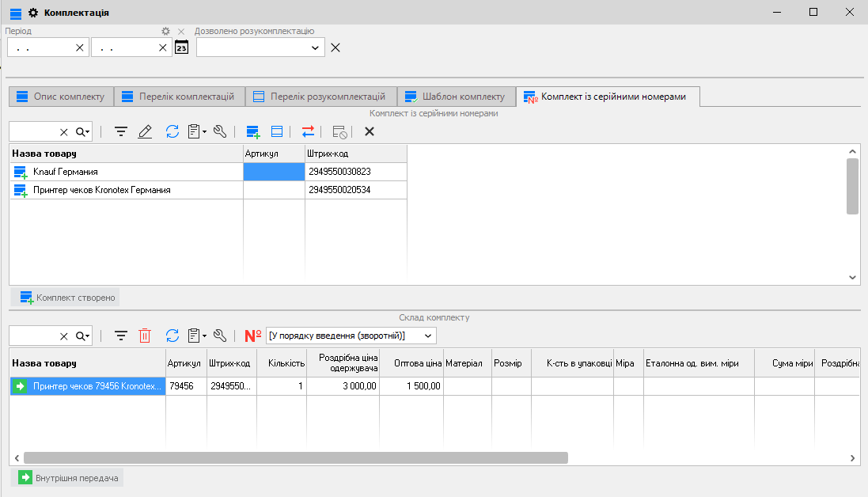Click wrench settings icon in upper toolbar
The height and width of the screenshot is (497, 868).
[x=220, y=132]
